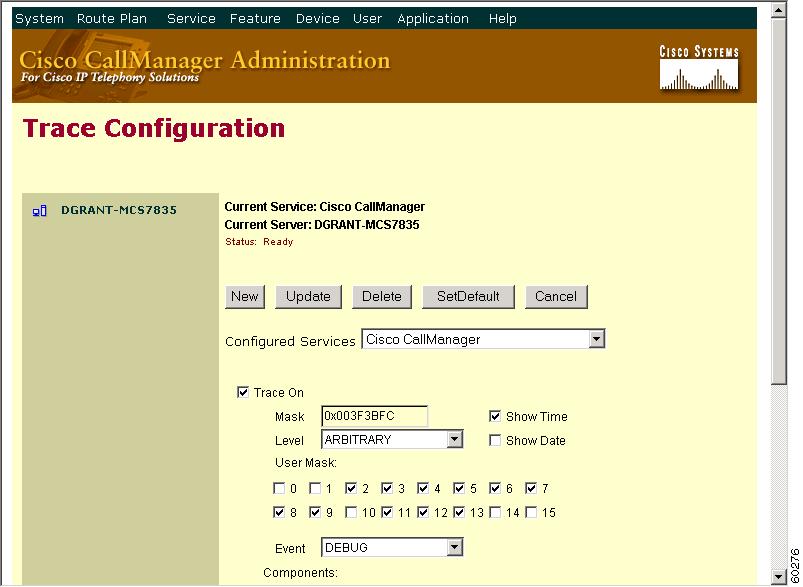The image size is (803, 587).
Task: Click the Status: Ready text
Action: click(259, 242)
